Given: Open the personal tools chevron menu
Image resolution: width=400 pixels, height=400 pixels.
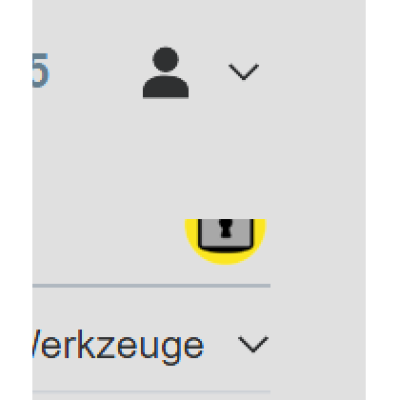Looking at the screenshot, I should point(244,72).
